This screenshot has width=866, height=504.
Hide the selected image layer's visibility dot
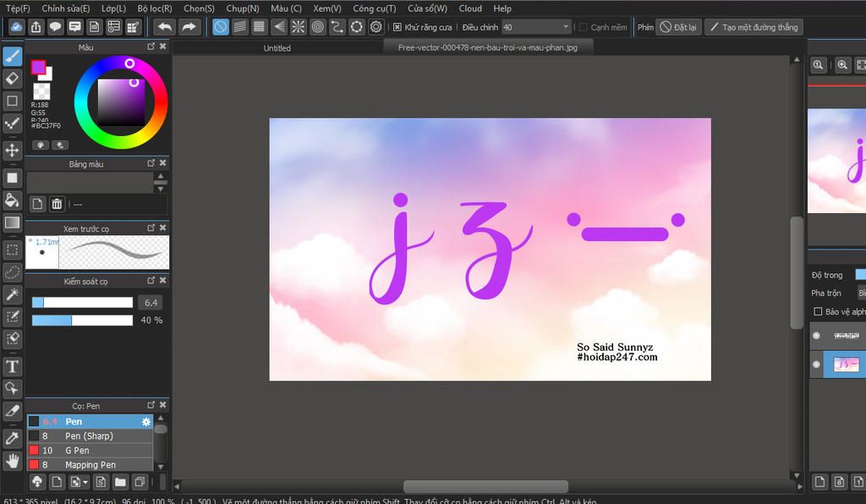[x=816, y=364]
